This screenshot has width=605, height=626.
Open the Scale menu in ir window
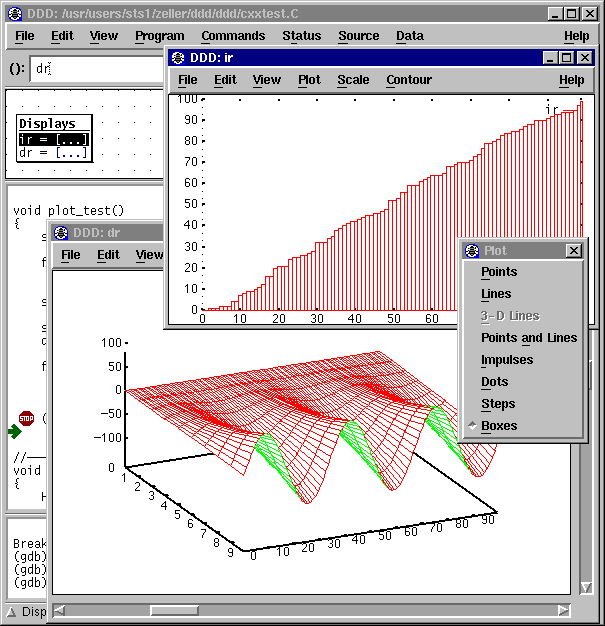coord(353,80)
